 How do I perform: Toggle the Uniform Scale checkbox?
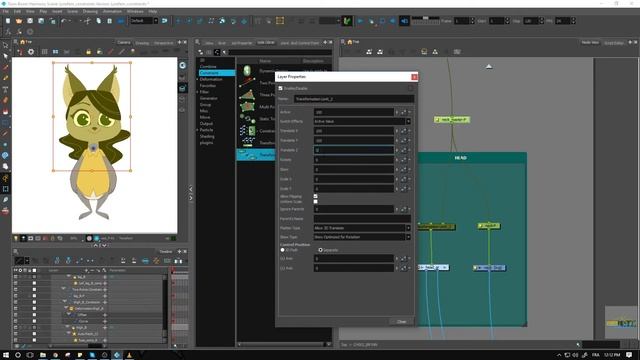coord(316,202)
